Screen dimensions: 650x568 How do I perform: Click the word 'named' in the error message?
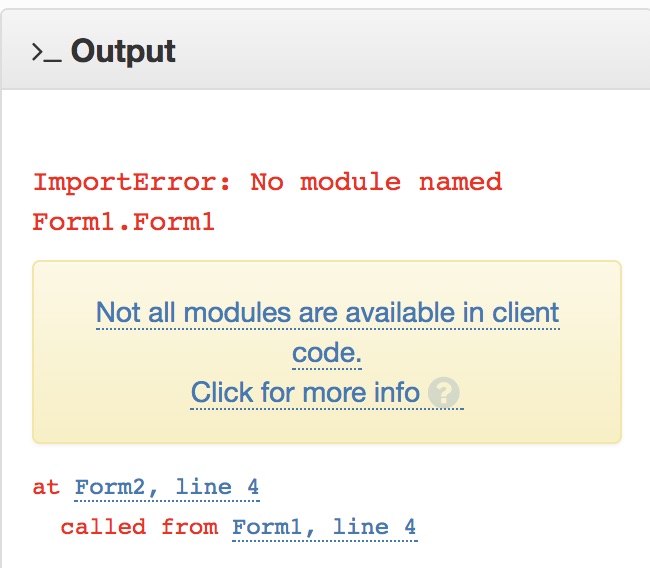(x=460, y=182)
